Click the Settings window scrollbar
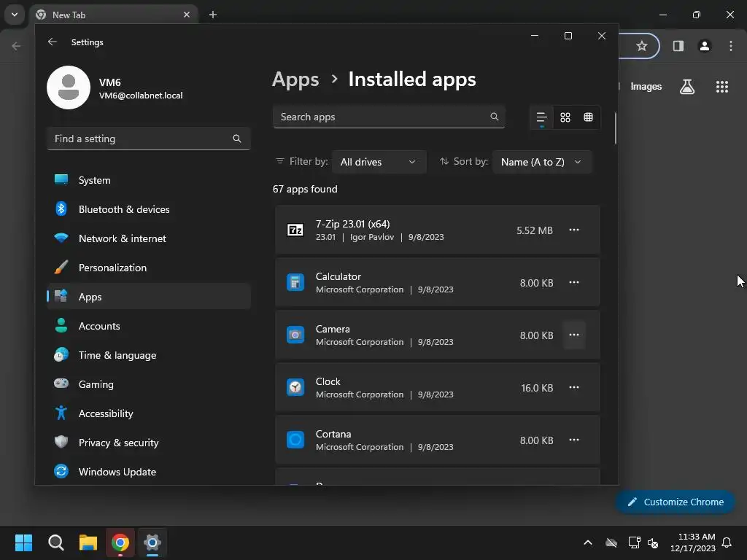Image resolution: width=747 pixels, height=560 pixels. click(x=615, y=128)
